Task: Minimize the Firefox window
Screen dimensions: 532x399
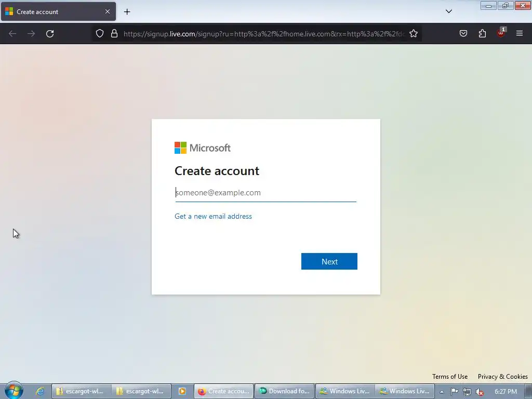Action: coord(488,5)
